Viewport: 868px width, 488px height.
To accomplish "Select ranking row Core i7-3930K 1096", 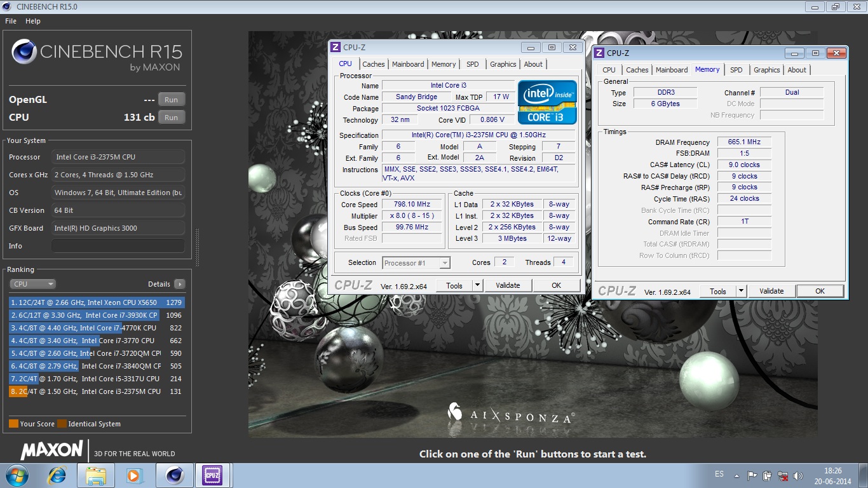I will pos(97,315).
